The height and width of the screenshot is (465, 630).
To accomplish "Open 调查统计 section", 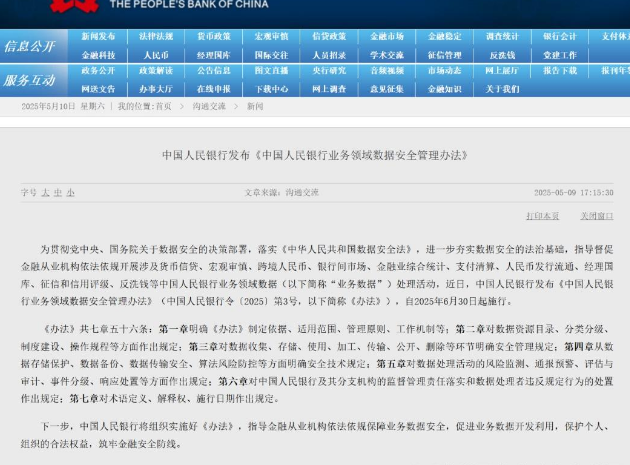I will [x=503, y=37].
